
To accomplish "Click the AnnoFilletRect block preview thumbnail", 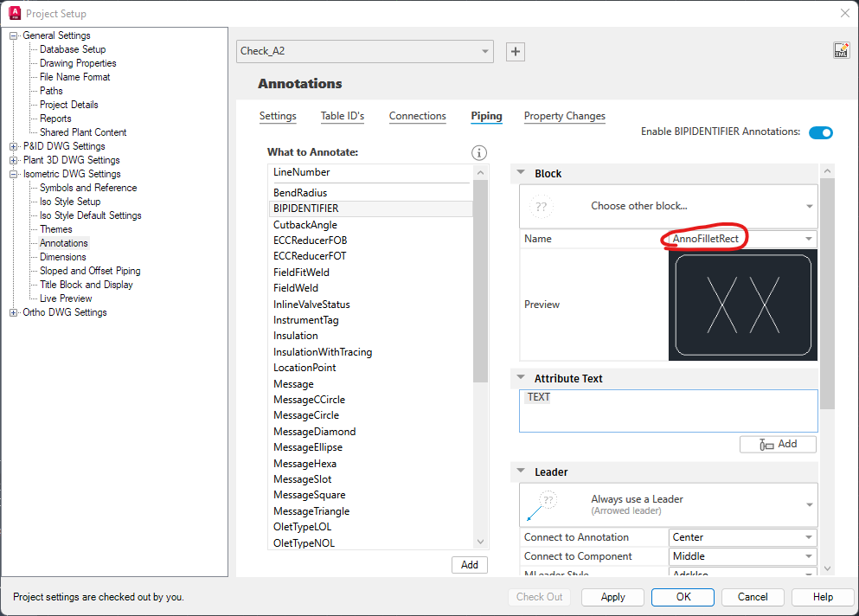I will pyautogui.click(x=742, y=304).
